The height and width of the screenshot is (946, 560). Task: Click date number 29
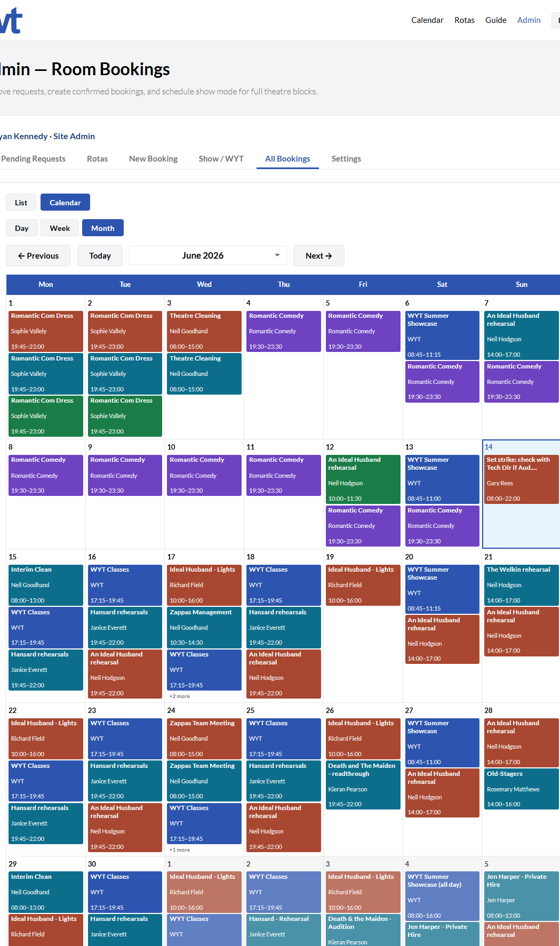tap(13, 864)
